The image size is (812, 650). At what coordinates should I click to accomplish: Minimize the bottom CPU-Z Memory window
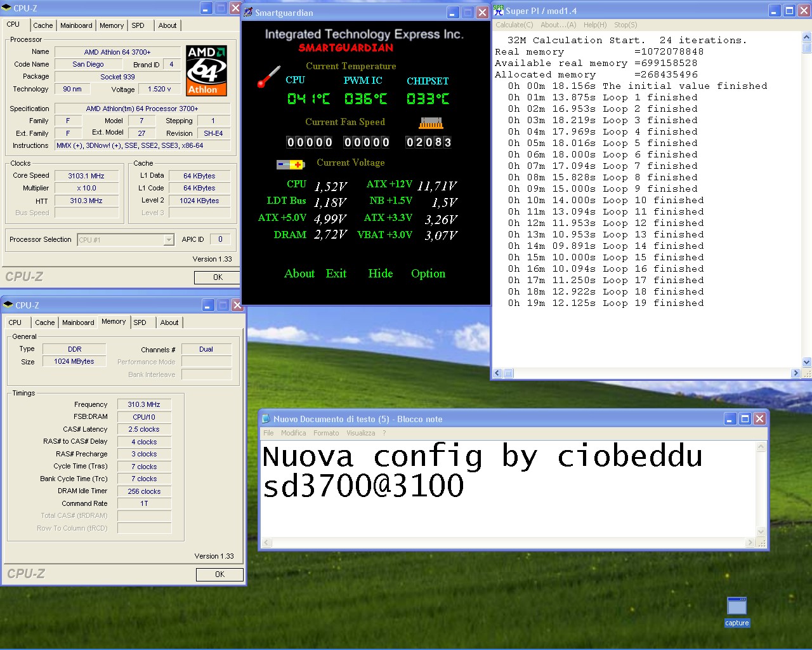208,305
